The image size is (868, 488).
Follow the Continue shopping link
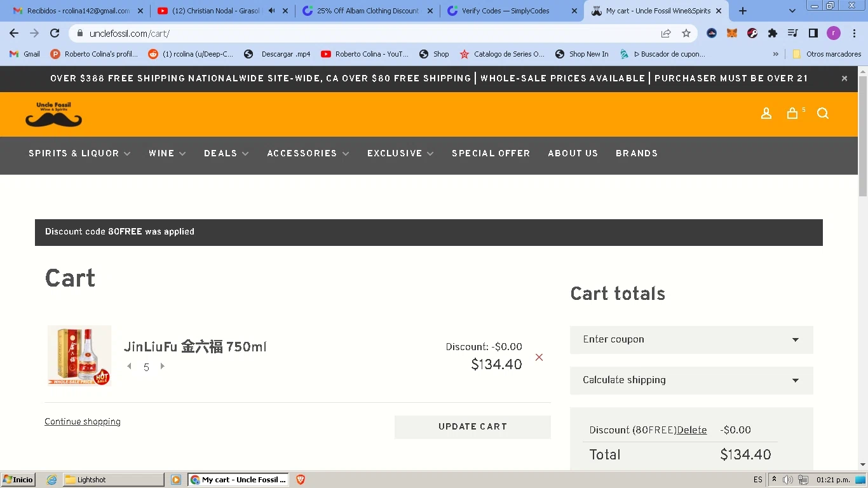pyautogui.click(x=83, y=422)
